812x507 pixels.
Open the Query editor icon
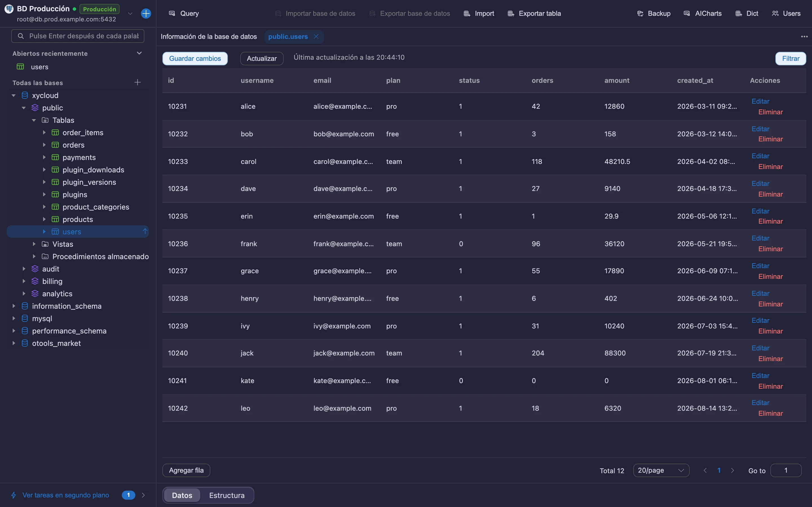point(172,14)
